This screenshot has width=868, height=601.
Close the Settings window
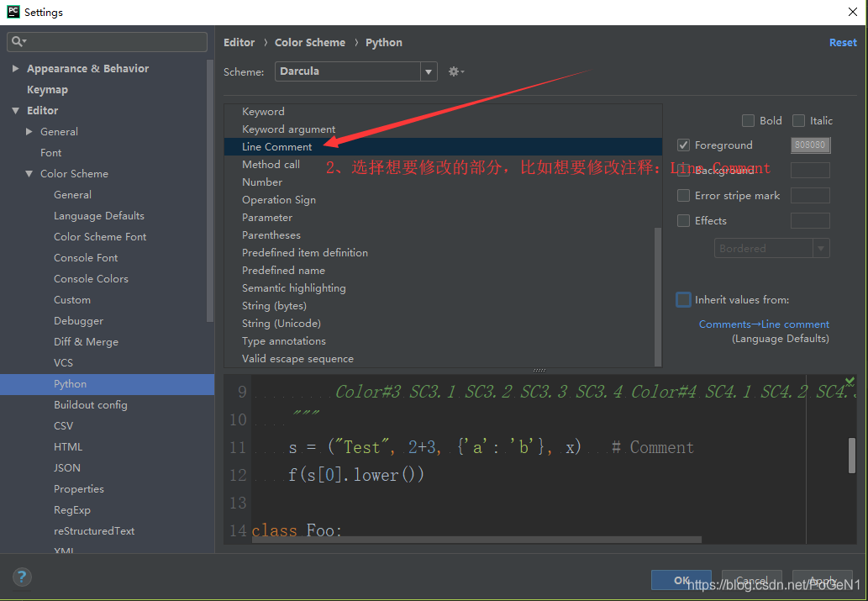(853, 12)
